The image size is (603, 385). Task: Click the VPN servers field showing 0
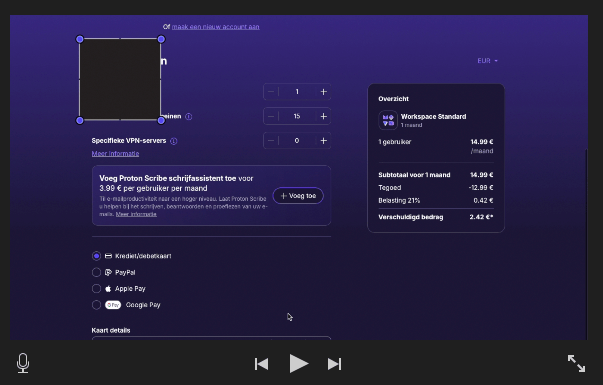pyautogui.click(x=297, y=141)
